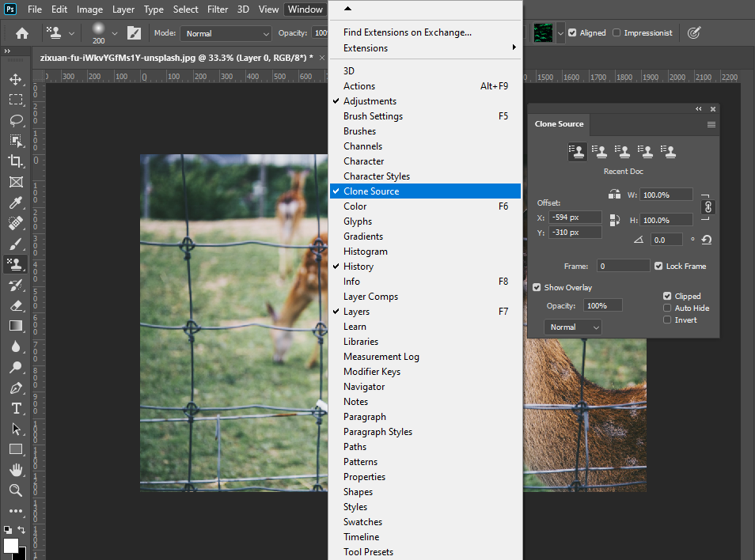Toggle the Clipped checkbox
Image resolution: width=755 pixels, height=560 pixels.
click(x=667, y=296)
